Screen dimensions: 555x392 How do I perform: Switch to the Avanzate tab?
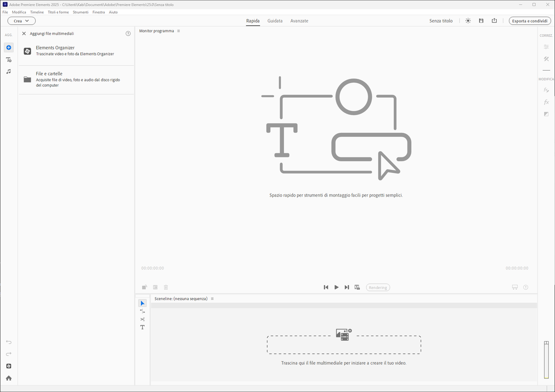299,21
